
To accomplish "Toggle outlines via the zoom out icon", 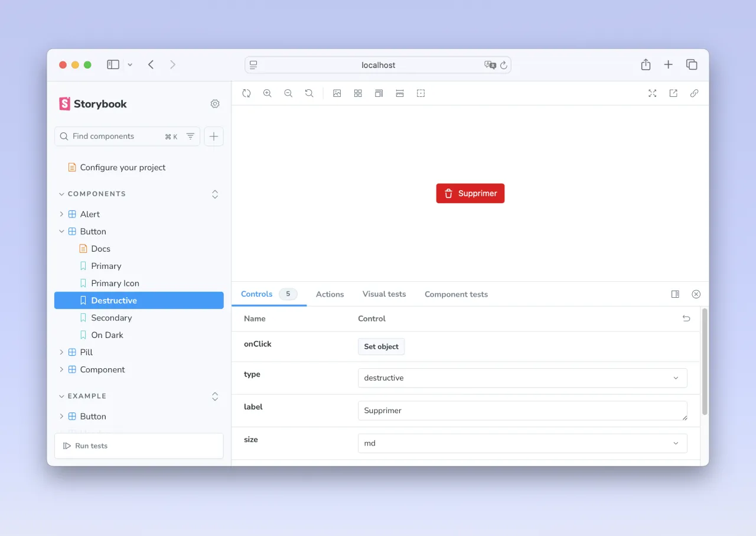I will click(x=288, y=93).
